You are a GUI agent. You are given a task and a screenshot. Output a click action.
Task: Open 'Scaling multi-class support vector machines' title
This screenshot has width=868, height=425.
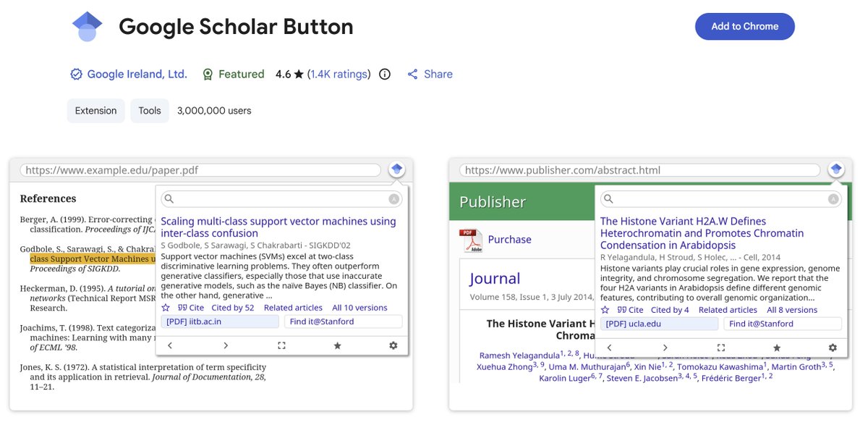click(278, 227)
